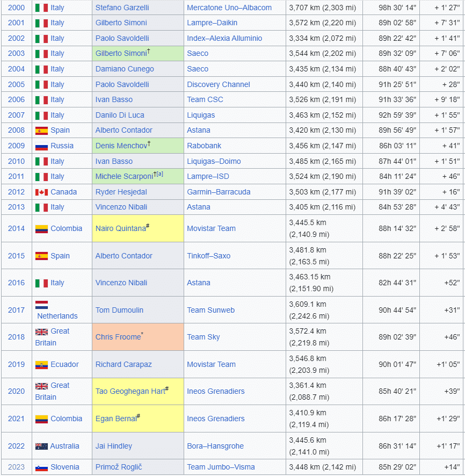Open Gilberto Simoni link in 2003 row
465x476 pixels.
click(x=121, y=53)
